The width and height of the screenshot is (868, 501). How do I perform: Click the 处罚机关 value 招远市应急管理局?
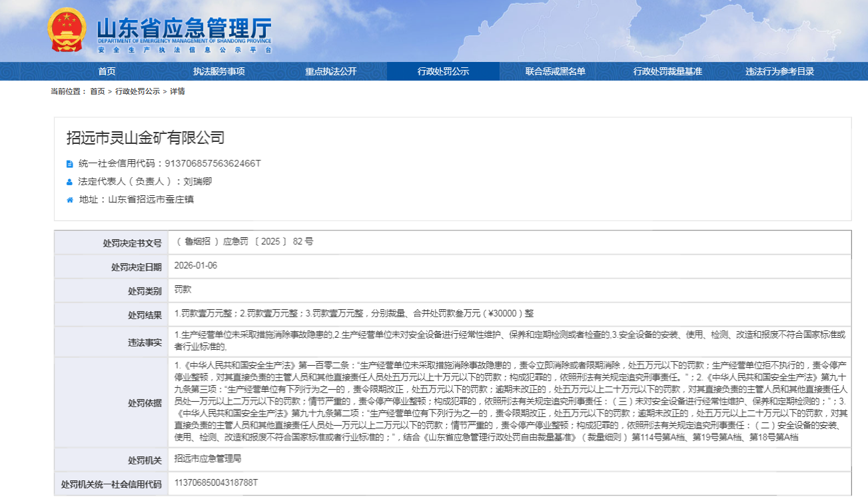click(x=206, y=459)
